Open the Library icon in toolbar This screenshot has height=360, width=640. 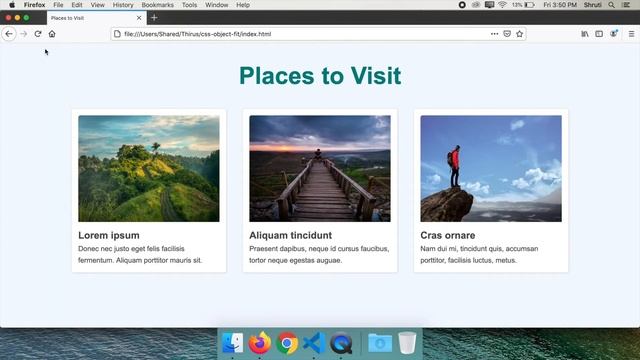[584, 34]
